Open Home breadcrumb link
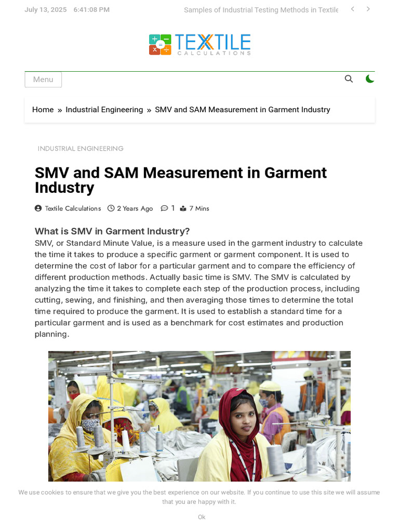 [x=43, y=110]
